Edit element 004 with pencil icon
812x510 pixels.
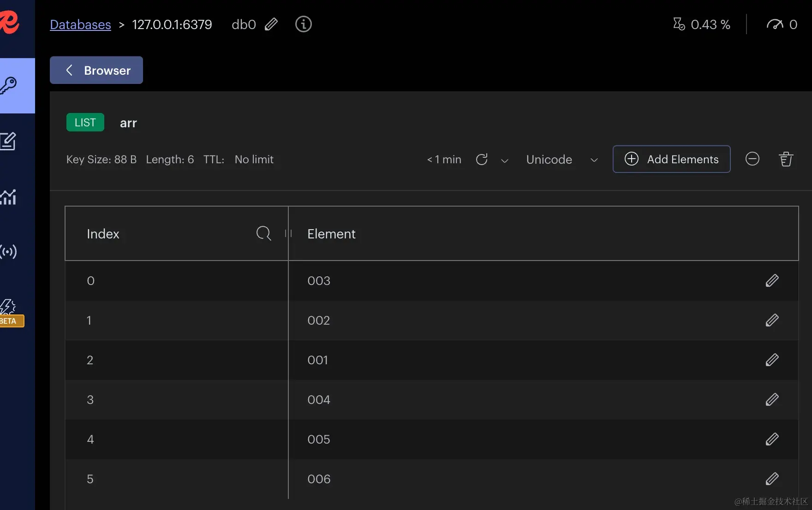click(x=772, y=399)
